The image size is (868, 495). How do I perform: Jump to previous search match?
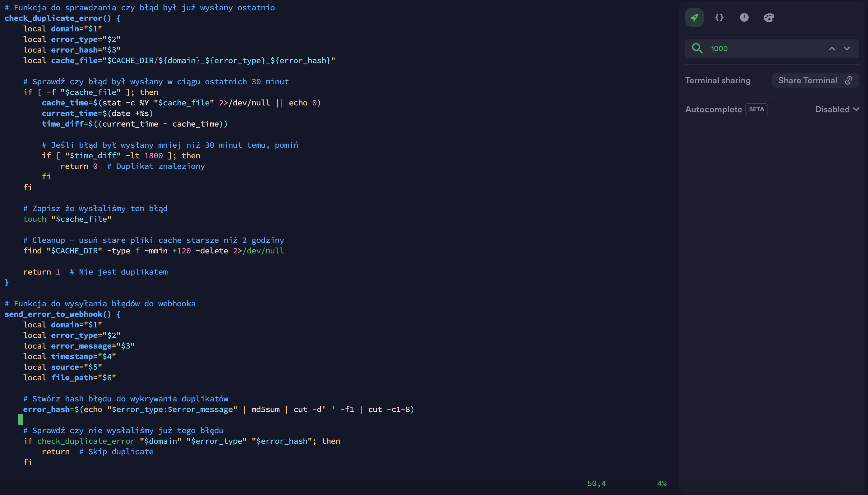coord(832,48)
